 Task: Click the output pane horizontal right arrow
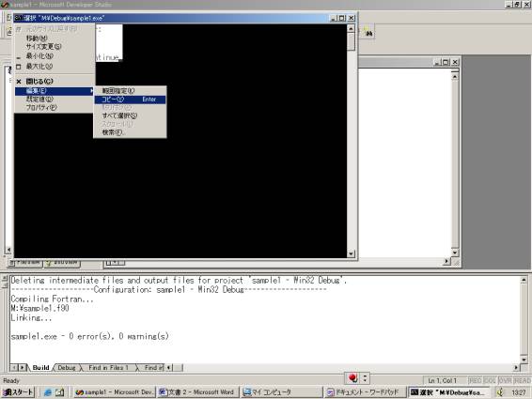coord(516,367)
